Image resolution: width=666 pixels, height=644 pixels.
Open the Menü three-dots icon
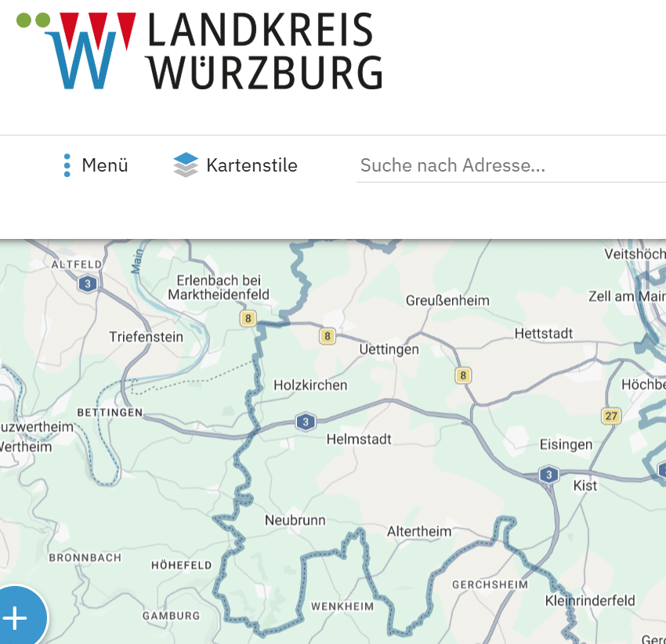point(67,165)
